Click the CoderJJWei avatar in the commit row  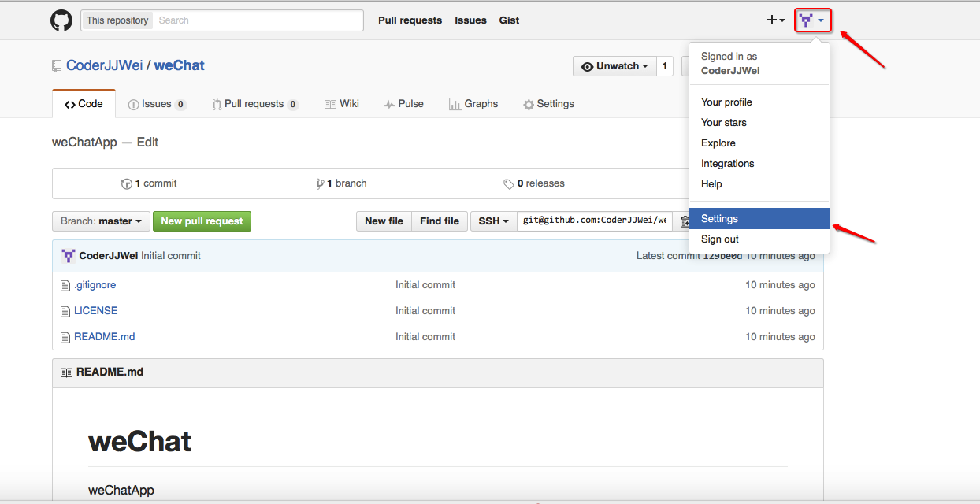[x=69, y=256]
